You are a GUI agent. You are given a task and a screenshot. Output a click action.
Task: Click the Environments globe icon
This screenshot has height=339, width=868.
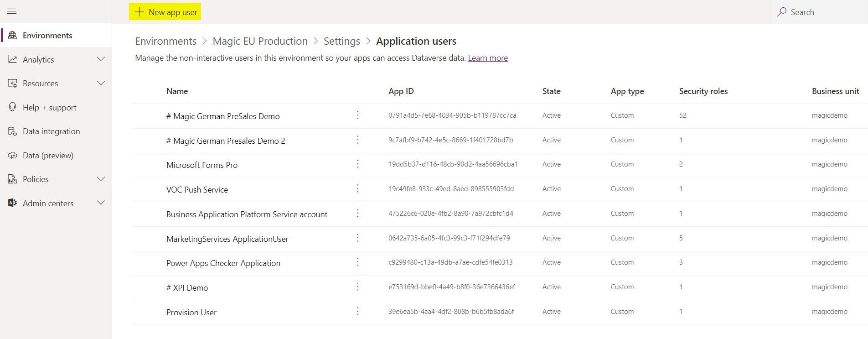click(12, 35)
